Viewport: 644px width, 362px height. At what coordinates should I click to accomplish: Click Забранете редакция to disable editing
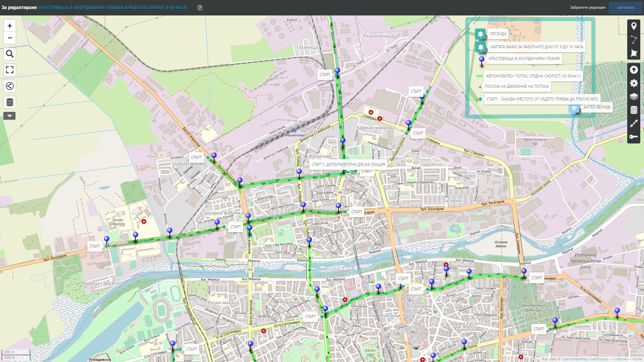587,7
